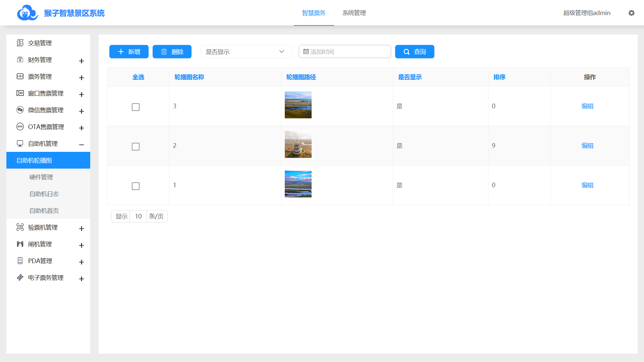Image resolution: width=644 pixels, height=362 pixels.
Task: Click the 添加时间 date input field
Action: pyautogui.click(x=345, y=52)
